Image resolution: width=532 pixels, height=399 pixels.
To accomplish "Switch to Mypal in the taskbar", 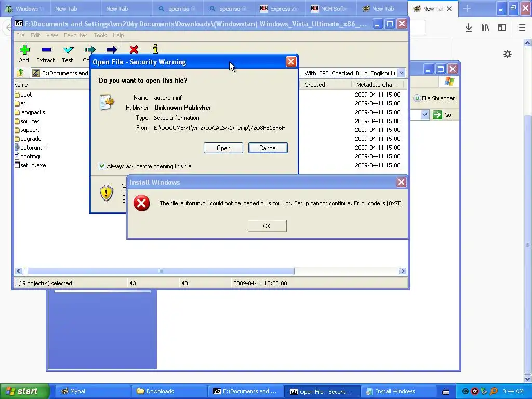I will tap(92, 391).
